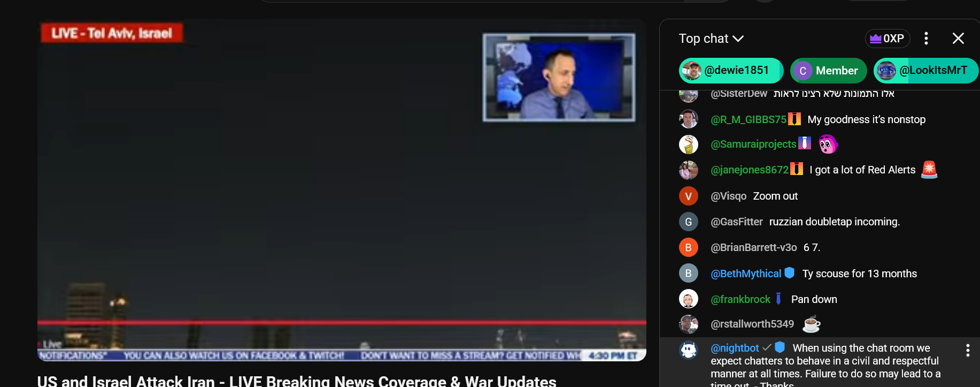The height and width of the screenshot is (387, 980).
Task: Click the @frankbrock username
Action: click(x=740, y=299)
